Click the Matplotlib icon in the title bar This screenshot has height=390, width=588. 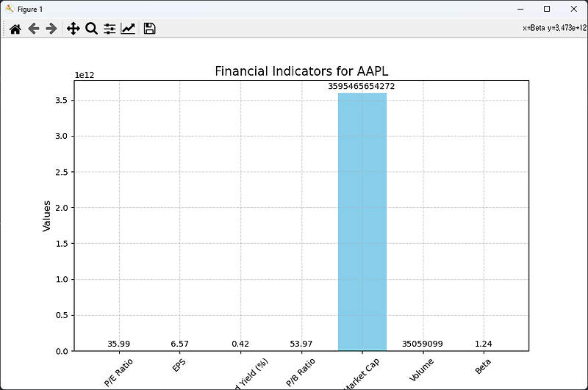pos(10,9)
